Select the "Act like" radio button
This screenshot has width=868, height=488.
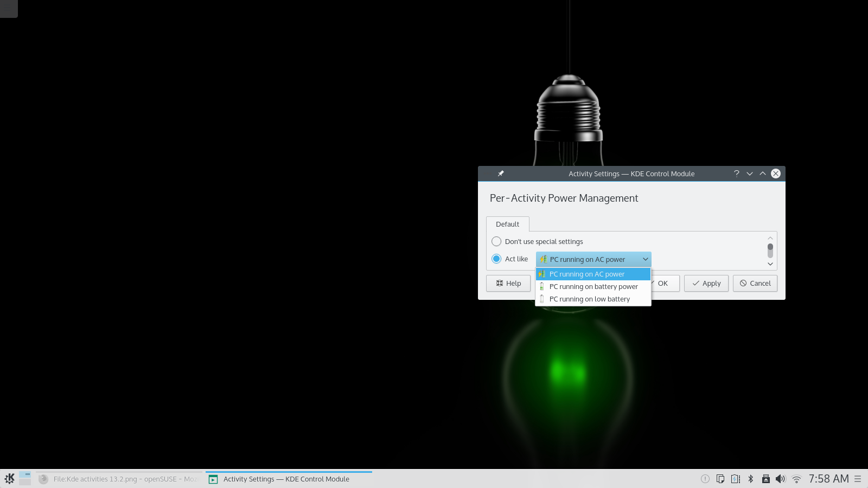coord(496,259)
